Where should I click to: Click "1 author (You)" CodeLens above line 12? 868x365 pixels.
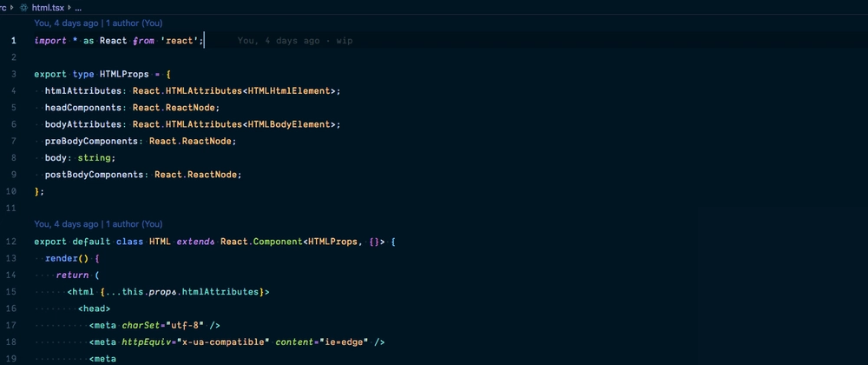(x=134, y=223)
